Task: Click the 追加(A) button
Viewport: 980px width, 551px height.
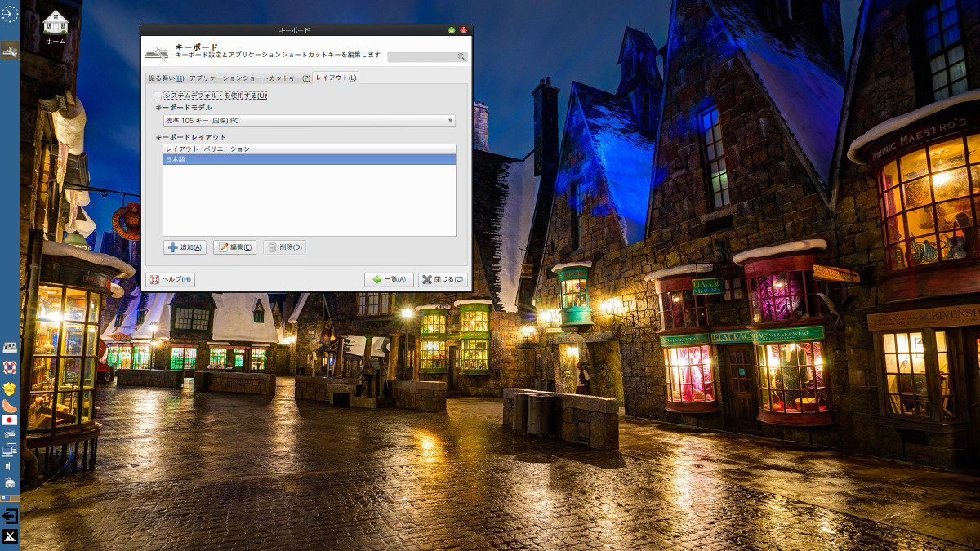Action: click(x=185, y=247)
